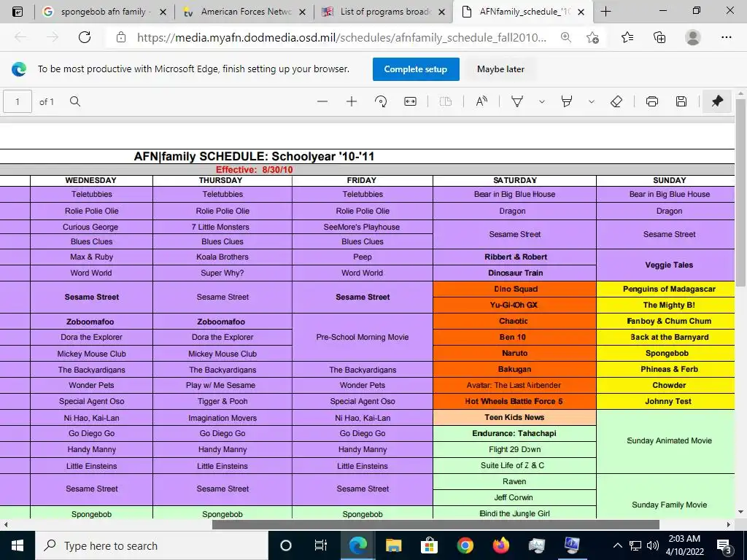747x560 pixels.
Task: Click the vertical scrollbar thumb
Action: [x=741, y=192]
